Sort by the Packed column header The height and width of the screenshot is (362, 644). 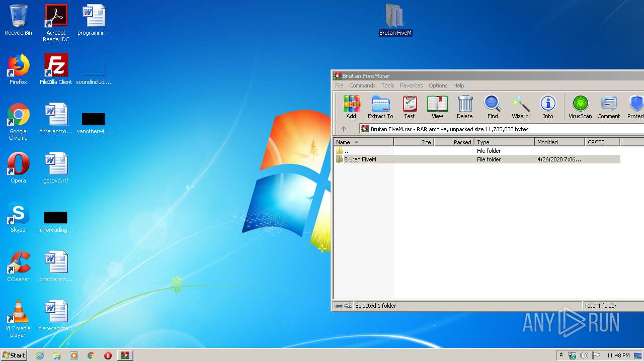(x=454, y=142)
